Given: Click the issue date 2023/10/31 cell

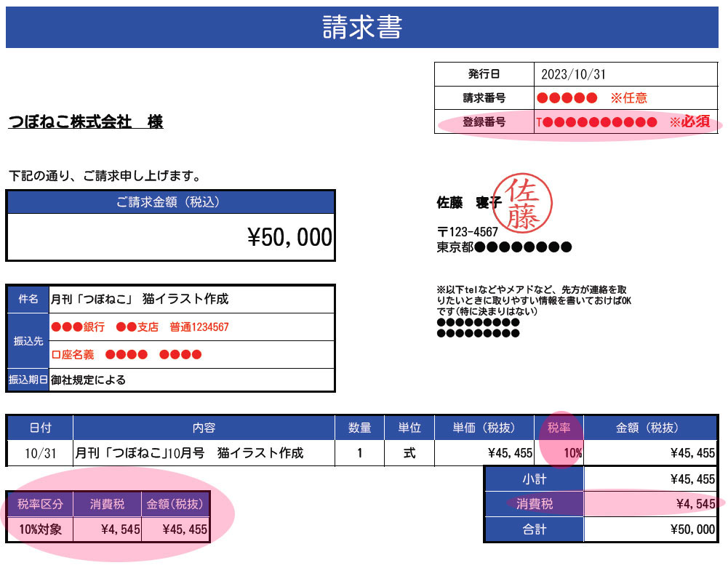Looking at the screenshot, I should [625, 75].
